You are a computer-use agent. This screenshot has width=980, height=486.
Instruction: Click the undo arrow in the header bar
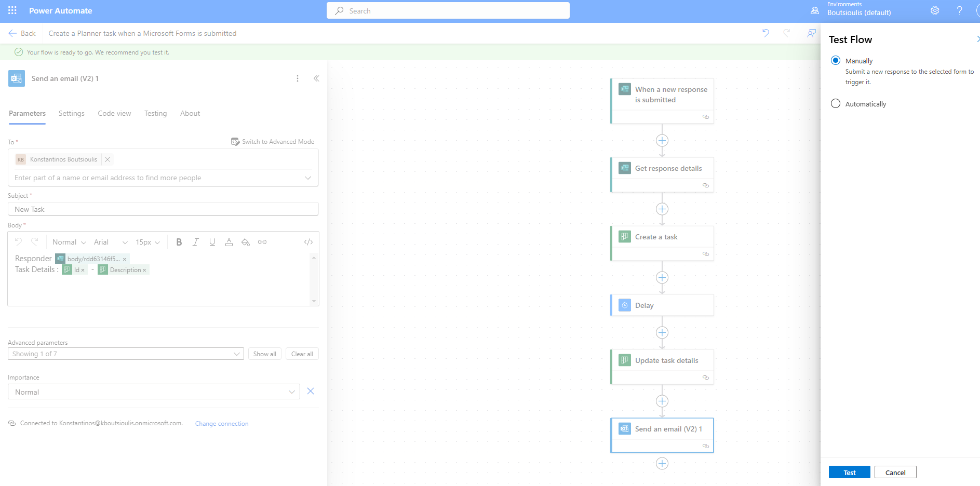coord(766,33)
